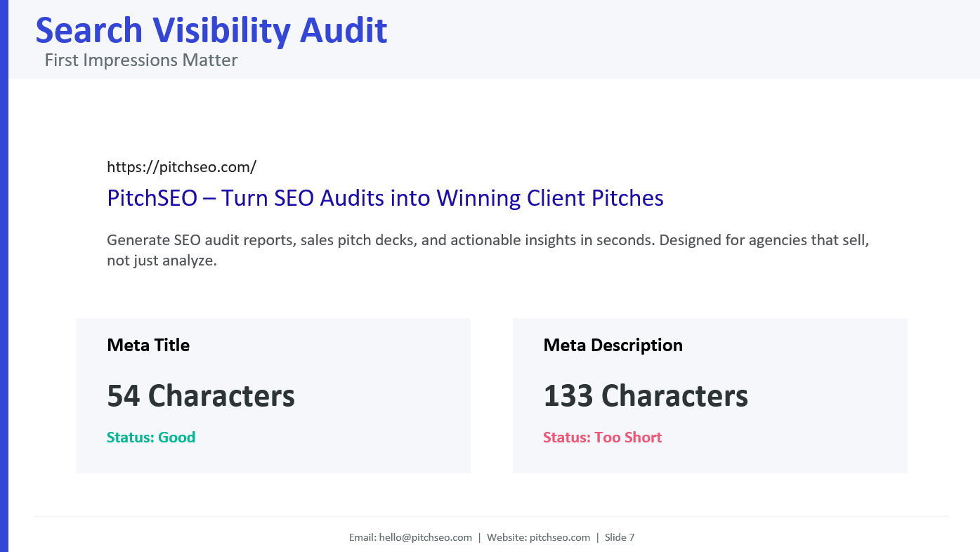Click the Meta Title card background
Screen dimensions: 980x552
[x=273, y=395]
